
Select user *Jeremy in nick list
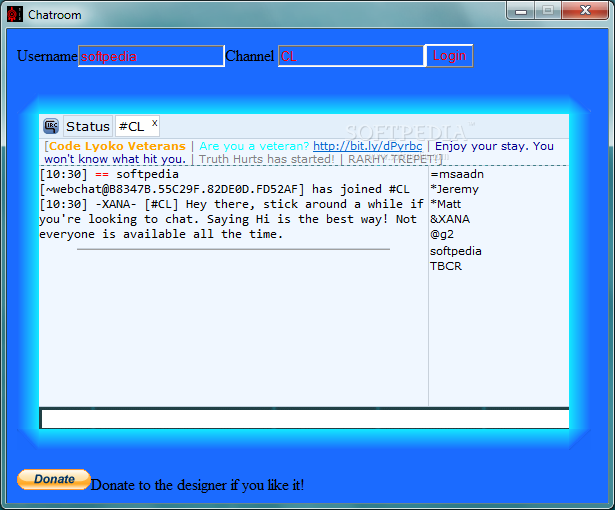tap(455, 189)
